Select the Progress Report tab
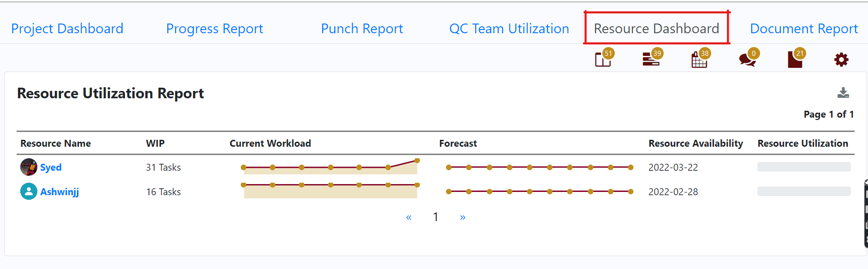Image resolution: width=868 pixels, height=269 pixels. coord(214,28)
